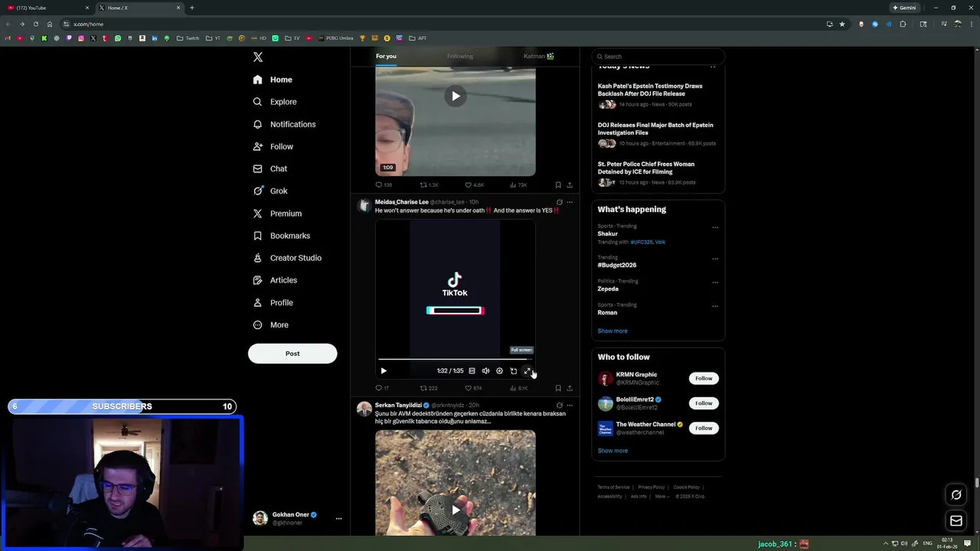Open more options for #Budget2026 trend

(715, 259)
